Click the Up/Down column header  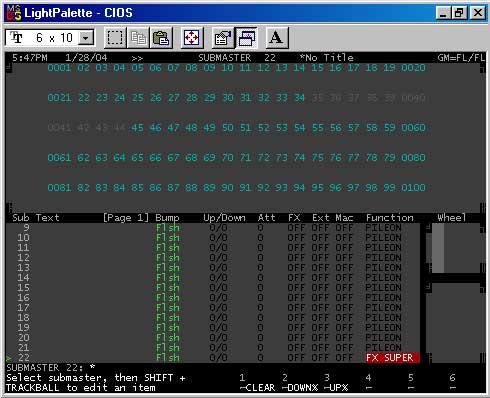pyautogui.click(x=224, y=218)
